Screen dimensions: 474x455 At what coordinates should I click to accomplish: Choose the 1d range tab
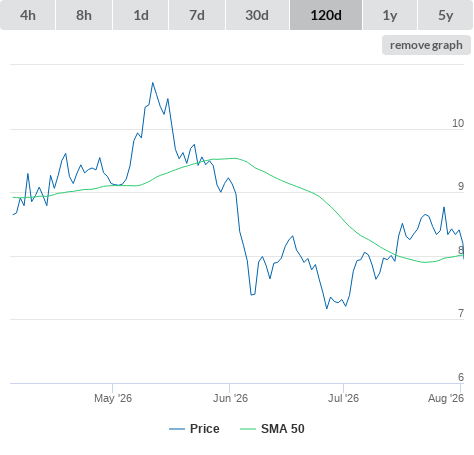point(141,15)
